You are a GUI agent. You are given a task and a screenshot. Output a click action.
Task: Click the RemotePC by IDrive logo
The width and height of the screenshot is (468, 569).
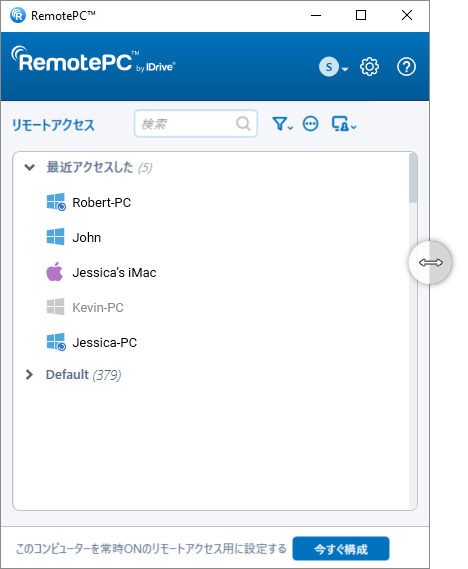click(x=94, y=60)
